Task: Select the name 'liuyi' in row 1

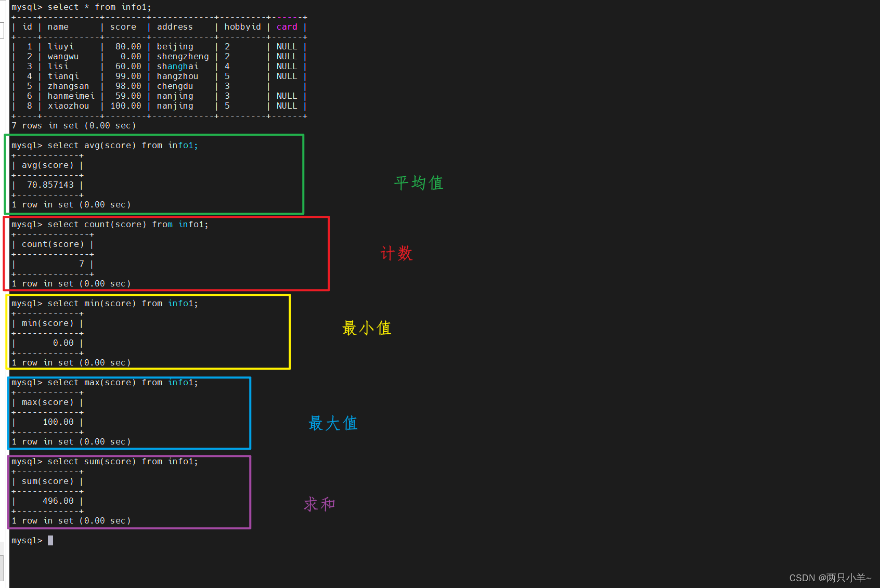Action: pos(60,47)
